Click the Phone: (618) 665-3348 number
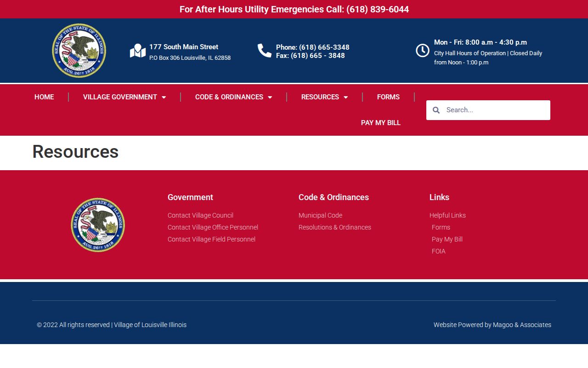Viewport: 588px width, 368px height. [x=313, y=47]
